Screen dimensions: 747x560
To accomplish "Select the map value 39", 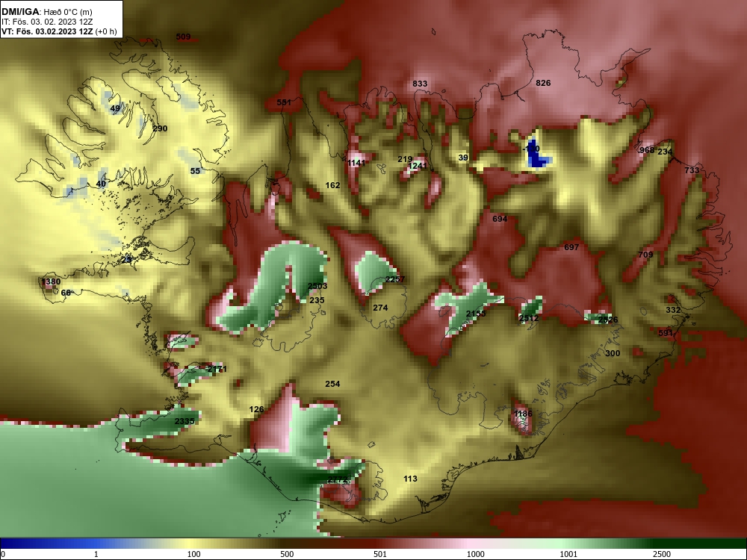I will pos(463,158).
